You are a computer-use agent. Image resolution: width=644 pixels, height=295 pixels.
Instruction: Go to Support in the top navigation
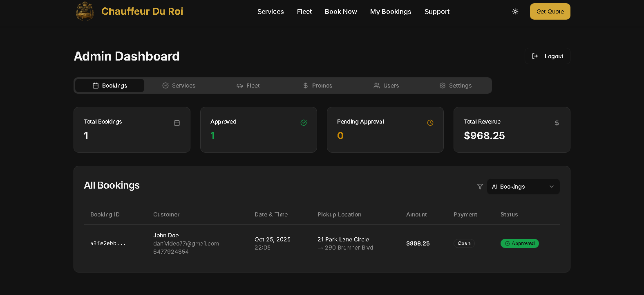pos(437,11)
